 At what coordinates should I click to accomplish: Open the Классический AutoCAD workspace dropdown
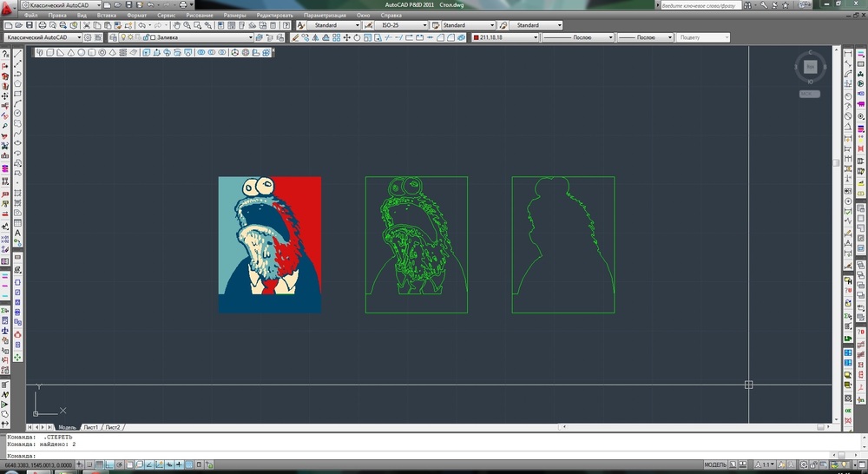42,38
